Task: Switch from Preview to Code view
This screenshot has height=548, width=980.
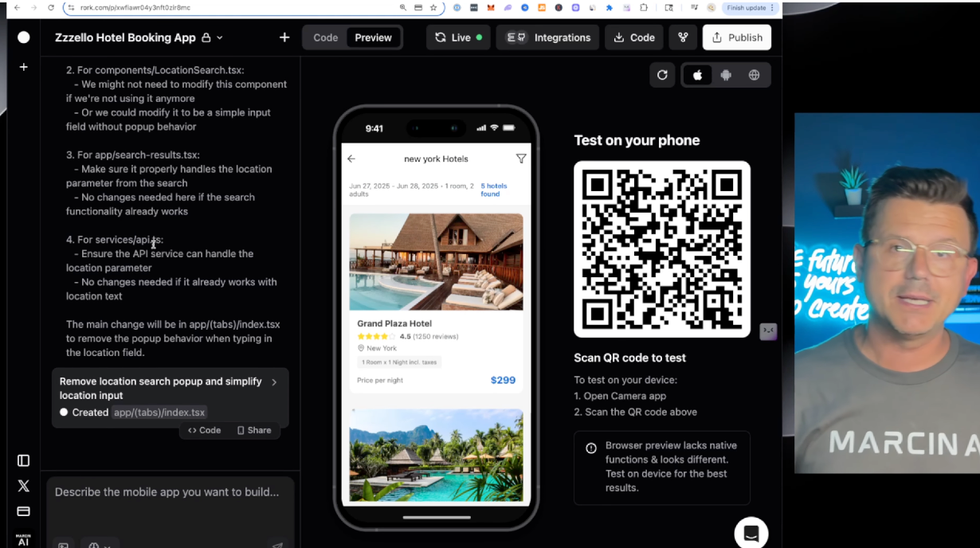Action: (326, 37)
